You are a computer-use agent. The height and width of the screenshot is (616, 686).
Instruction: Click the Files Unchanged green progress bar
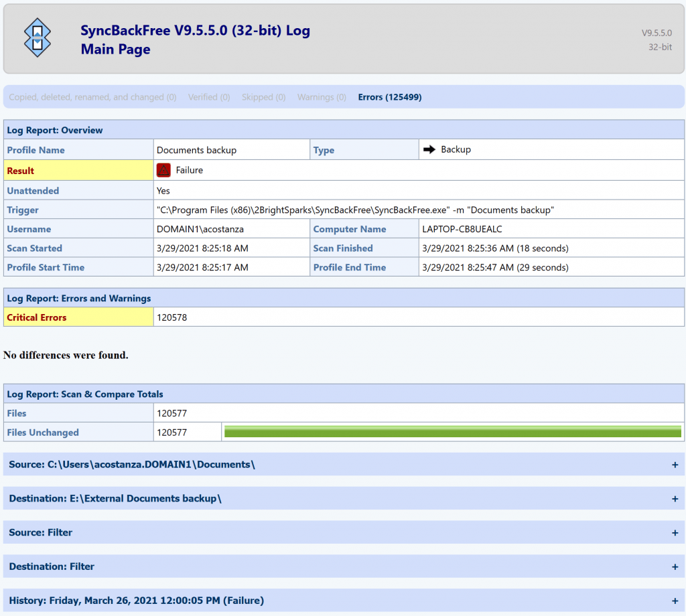tap(452, 432)
